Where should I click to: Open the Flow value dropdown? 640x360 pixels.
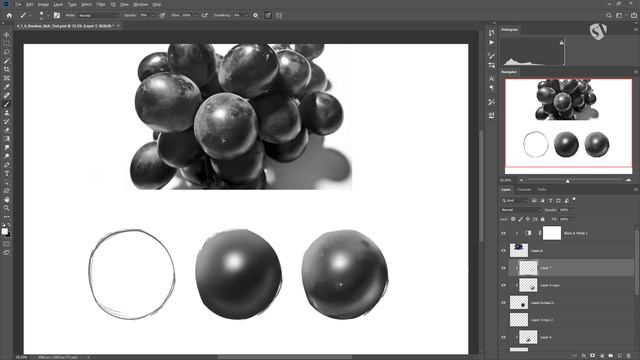(x=195, y=15)
